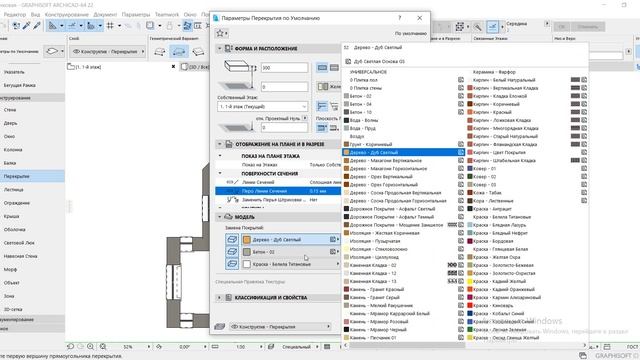Open the Параметры menu
The width and height of the screenshot is (640, 360).
click(136, 15)
